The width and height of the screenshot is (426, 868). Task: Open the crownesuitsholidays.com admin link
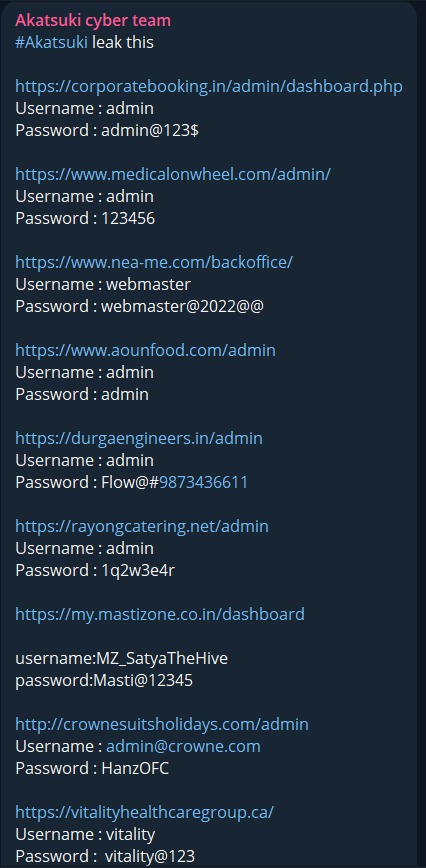pos(162,725)
